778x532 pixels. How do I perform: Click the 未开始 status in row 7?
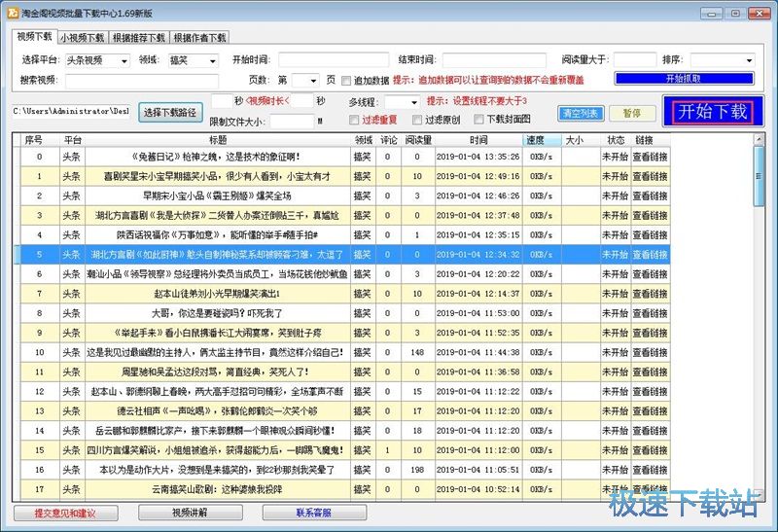coord(616,294)
